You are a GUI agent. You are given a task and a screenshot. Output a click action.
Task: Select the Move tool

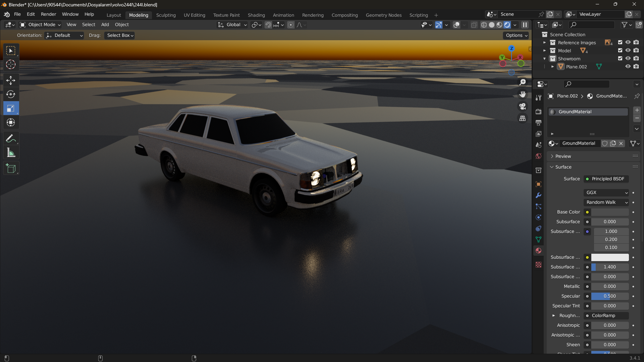(x=11, y=80)
